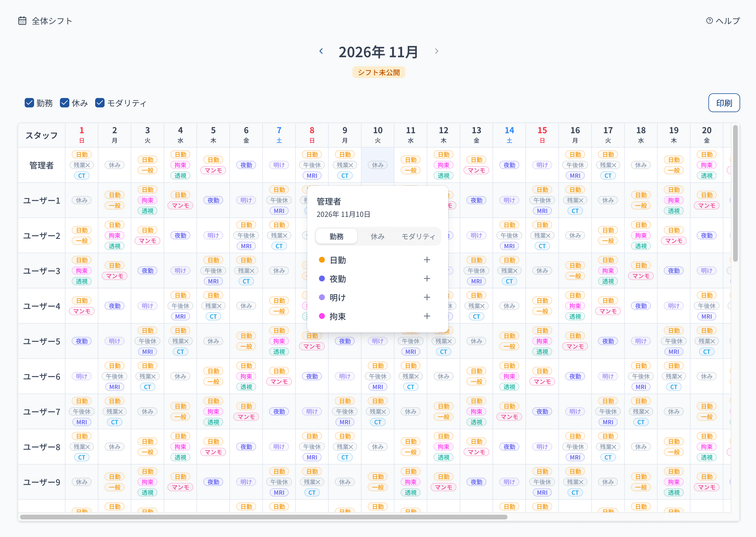Switch to the 休み tab in popup
756x537 pixels.
tap(377, 237)
